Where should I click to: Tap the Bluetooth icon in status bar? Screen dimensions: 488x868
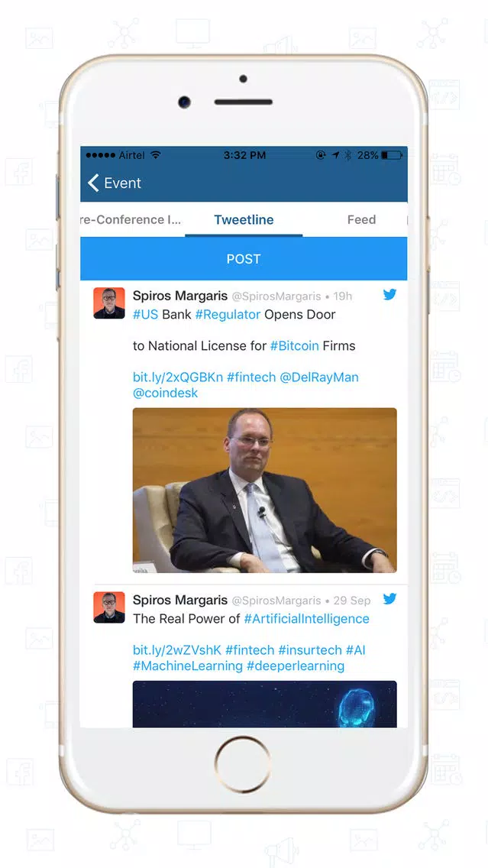click(348, 156)
